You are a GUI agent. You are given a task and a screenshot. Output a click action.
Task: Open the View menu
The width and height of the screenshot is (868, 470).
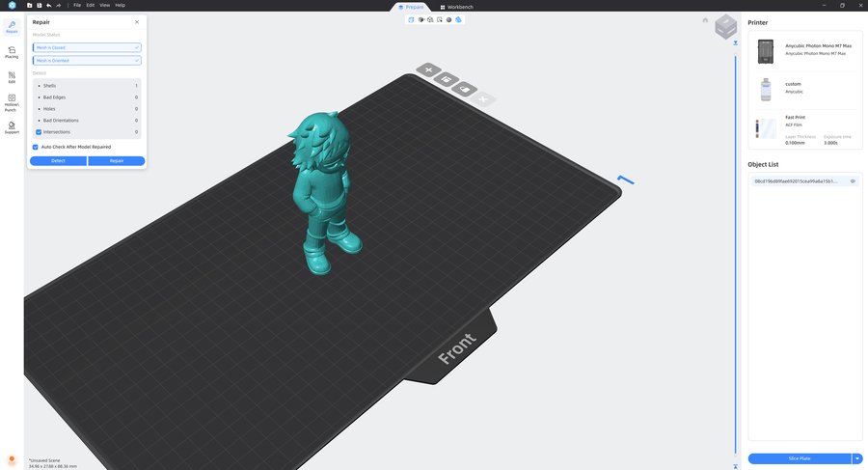click(x=104, y=5)
